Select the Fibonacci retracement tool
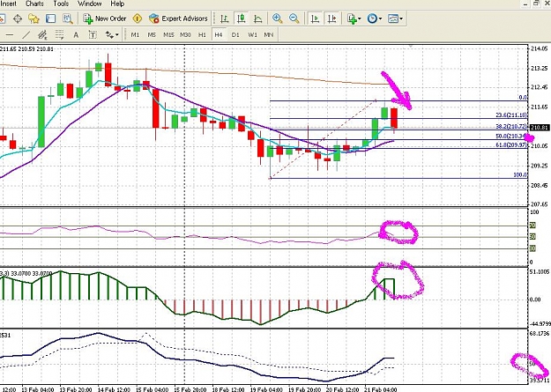Image resolution: width=551 pixels, height=392 pixels. pos(59,34)
